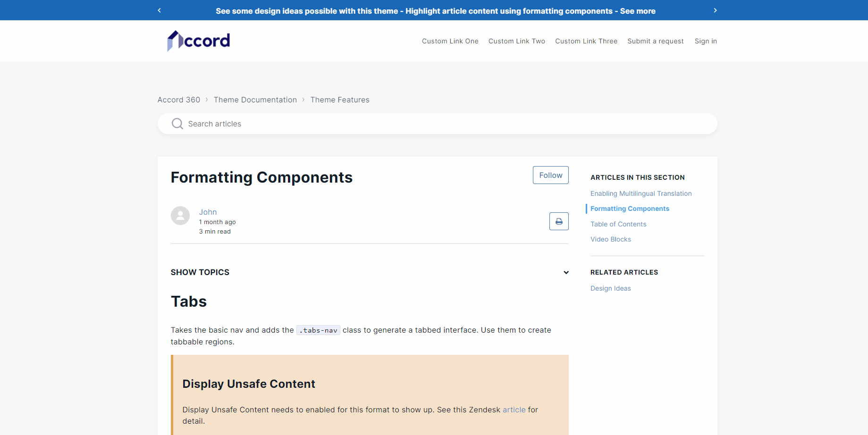
Task: Open the Table of Contents article
Action: click(618, 224)
